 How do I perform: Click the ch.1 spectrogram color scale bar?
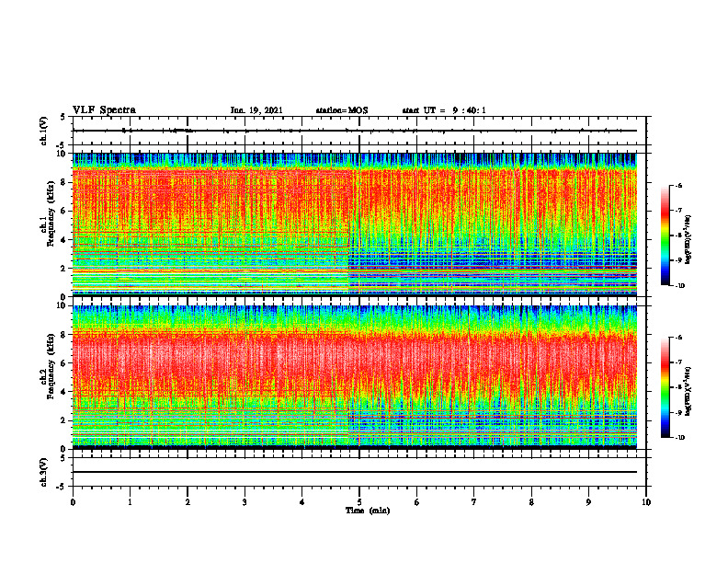[665, 236]
